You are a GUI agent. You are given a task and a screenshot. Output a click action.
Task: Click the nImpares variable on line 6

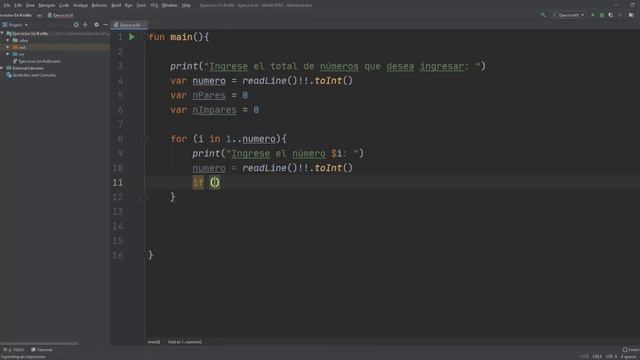click(214, 110)
